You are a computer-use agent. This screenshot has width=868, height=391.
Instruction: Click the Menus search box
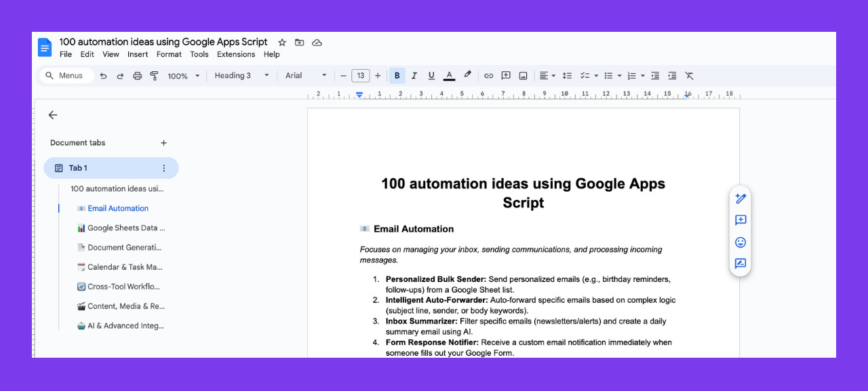point(66,76)
